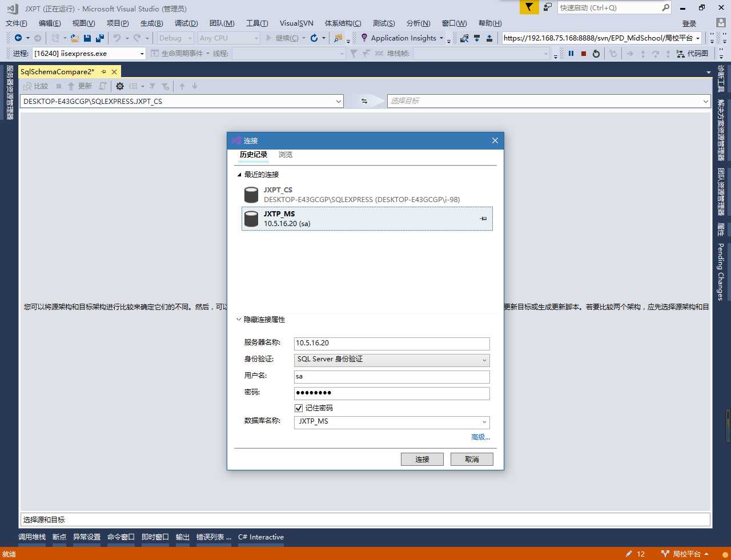
Task: Open the Application Insights dropdown arrow
Action: [x=441, y=38]
